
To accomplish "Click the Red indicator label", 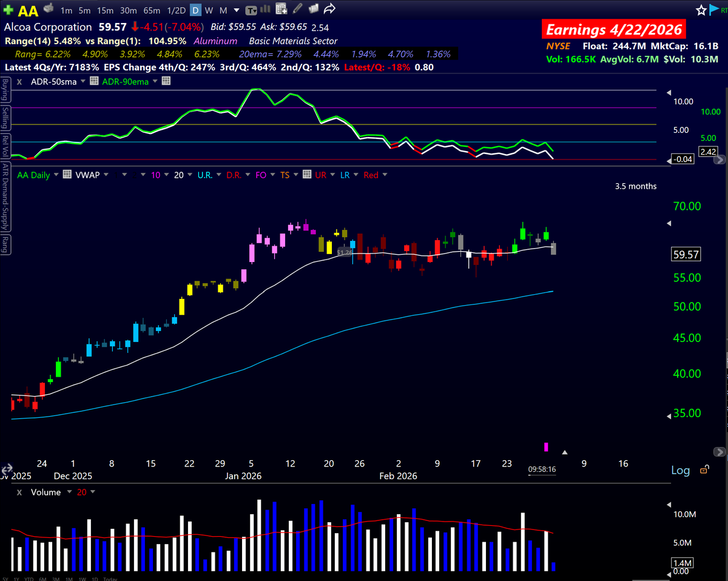I will [x=371, y=175].
